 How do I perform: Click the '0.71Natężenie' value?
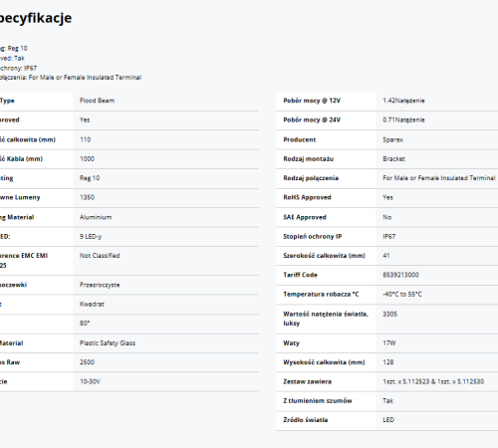pyautogui.click(x=403, y=119)
